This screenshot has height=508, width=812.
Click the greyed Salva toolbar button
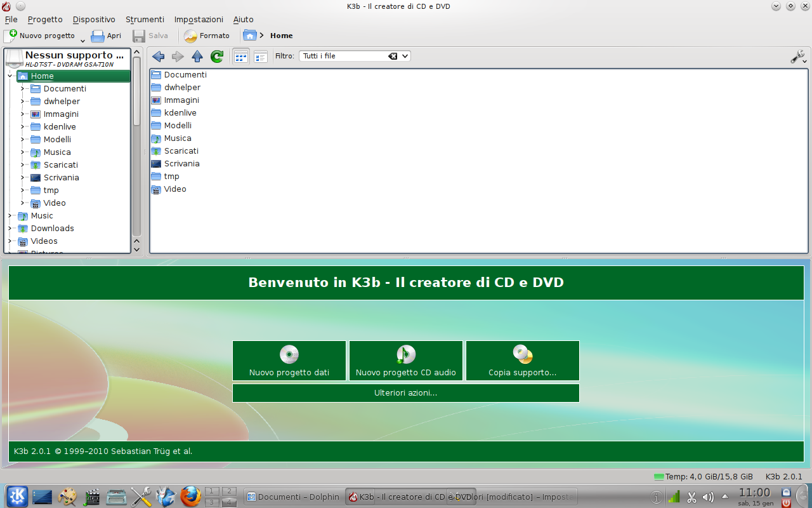coord(150,36)
